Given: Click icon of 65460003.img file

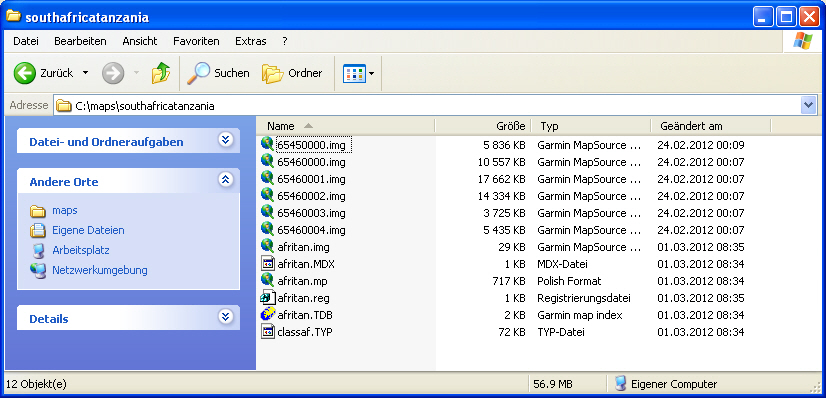Looking at the screenshot, I should tap(268, 212).
